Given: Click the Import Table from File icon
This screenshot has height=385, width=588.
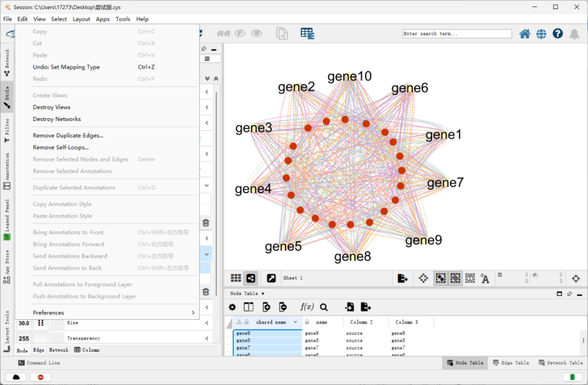Looking at the screenshot, I should pyautogui.click(x=307, y=34).
